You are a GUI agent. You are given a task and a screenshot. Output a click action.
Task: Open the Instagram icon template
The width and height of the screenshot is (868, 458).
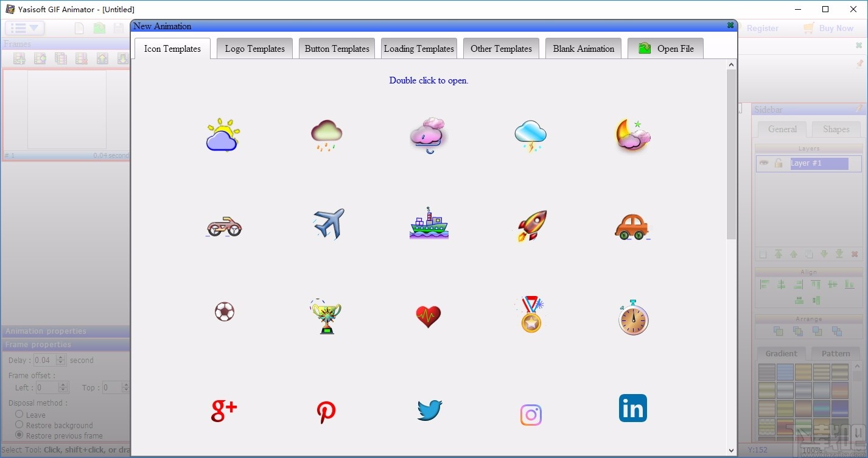[530, 414]
